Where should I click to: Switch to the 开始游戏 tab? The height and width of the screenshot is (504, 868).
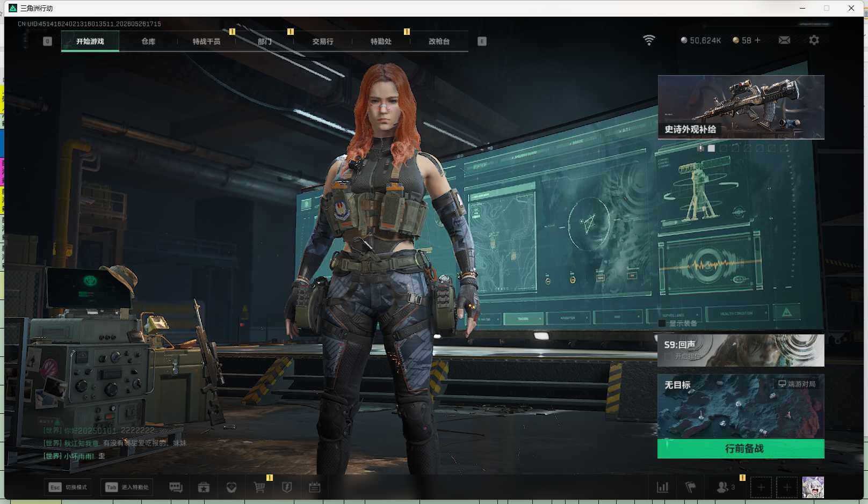click(90, 41)
